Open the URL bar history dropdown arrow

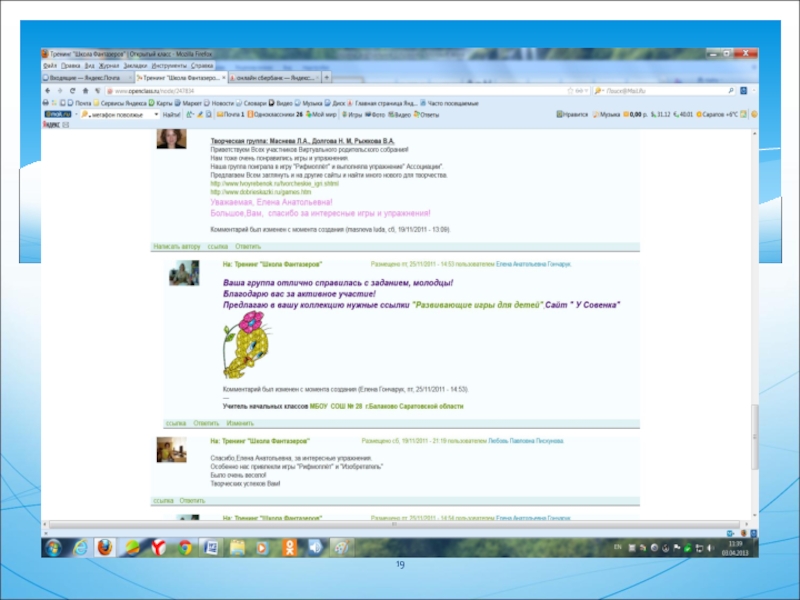(586, 91)
